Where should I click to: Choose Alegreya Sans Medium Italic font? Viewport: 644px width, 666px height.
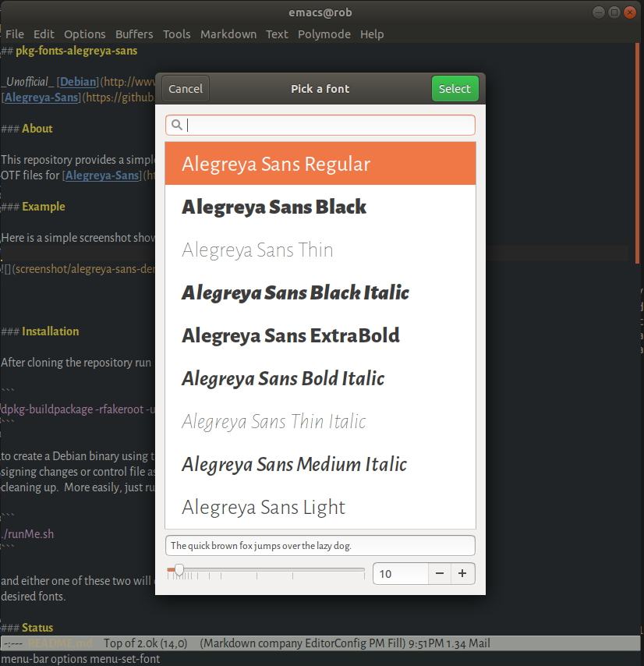coord(320,464)
